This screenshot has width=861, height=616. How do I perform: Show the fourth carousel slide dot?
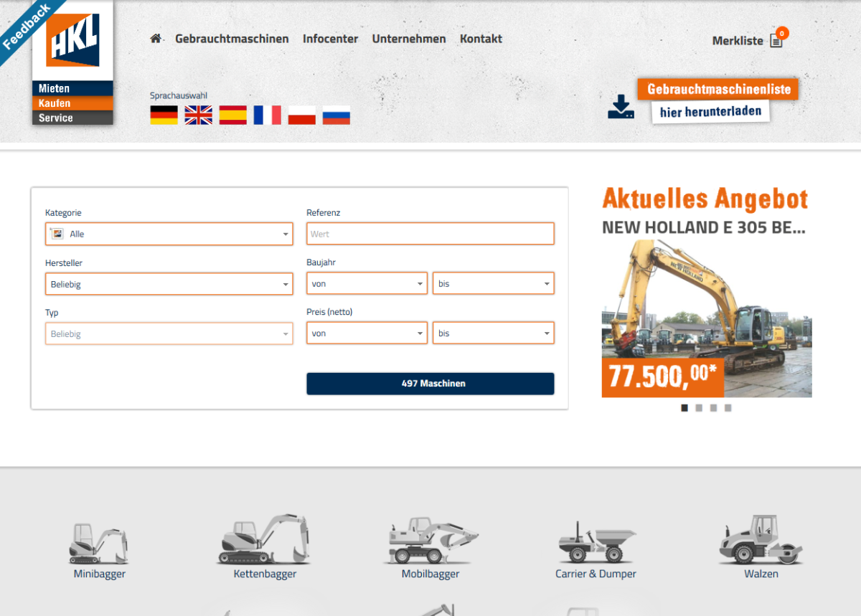coord(728,408)
